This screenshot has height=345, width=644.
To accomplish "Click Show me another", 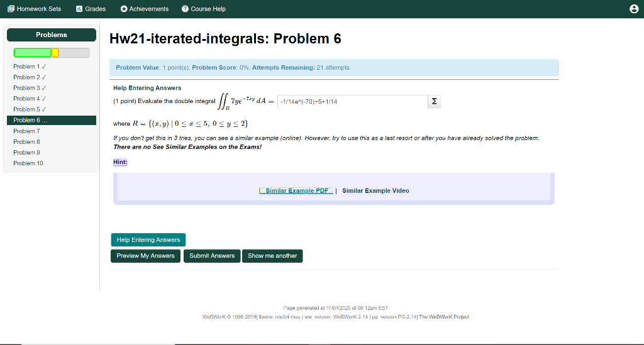I will (x=272, y=256).
